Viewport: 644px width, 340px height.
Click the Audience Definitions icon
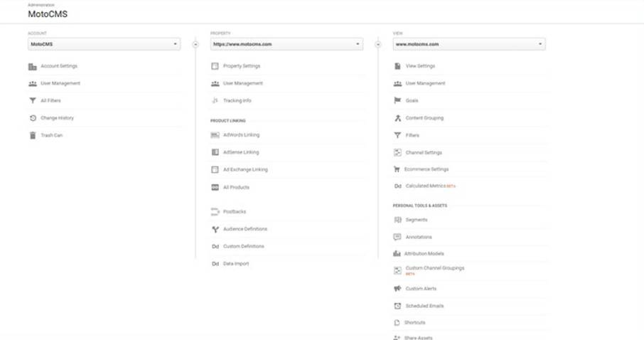(215, 229)
